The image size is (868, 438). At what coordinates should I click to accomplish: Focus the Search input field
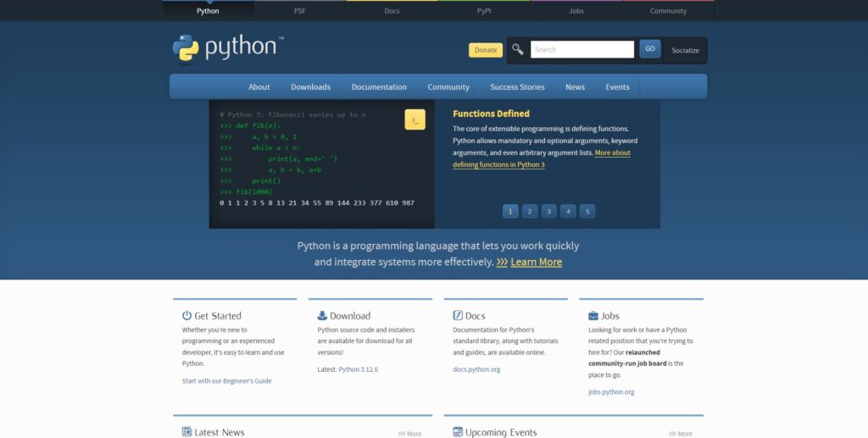point(581,49)
